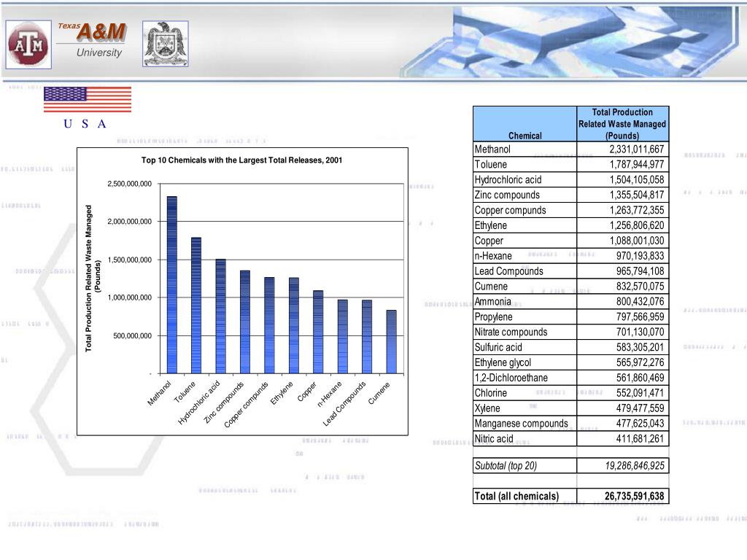747x560 pixels.
Task: Select the Zinc compounds cell in the table
Action: [525, 195]
